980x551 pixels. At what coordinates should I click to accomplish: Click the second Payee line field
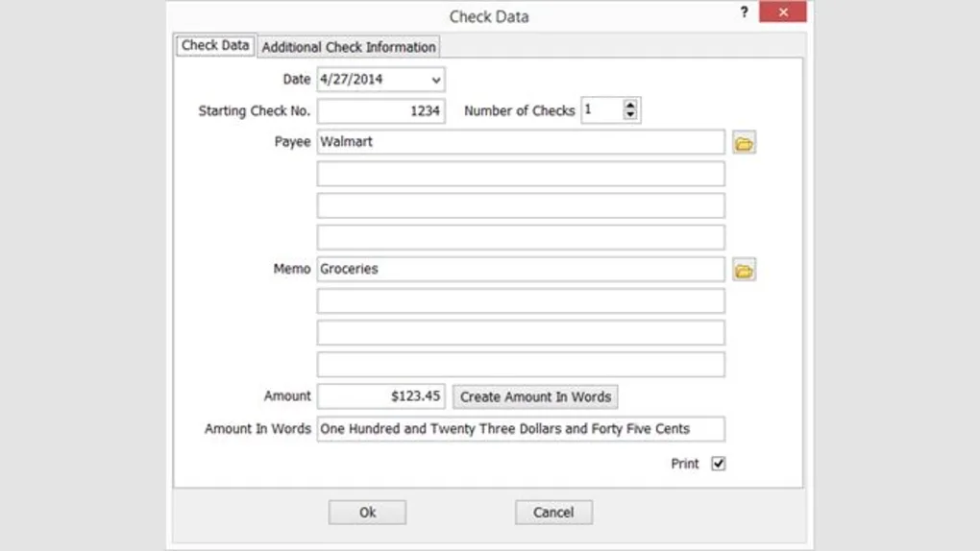click(x=521, y=174)
